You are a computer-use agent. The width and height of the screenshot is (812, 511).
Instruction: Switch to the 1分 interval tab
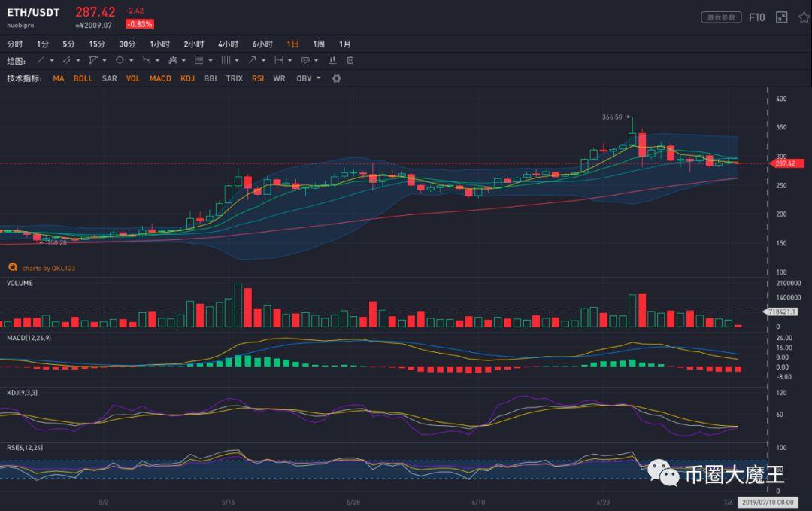[x=42, y=44]
